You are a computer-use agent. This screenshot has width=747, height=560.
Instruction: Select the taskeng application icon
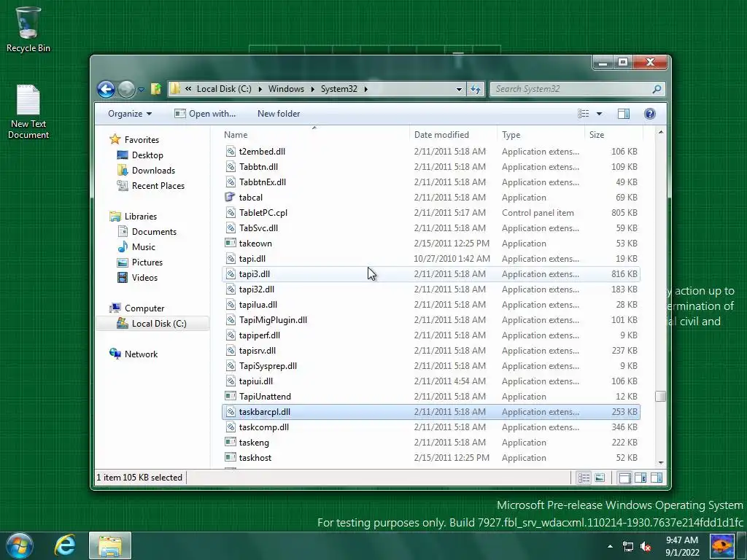[231, 443]
